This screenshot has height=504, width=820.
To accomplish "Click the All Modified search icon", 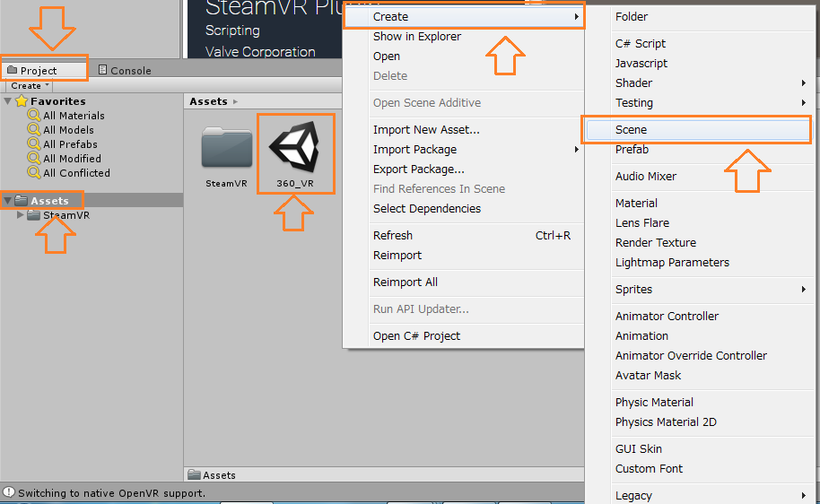I will pyautogui.click(x=34, y=158).
